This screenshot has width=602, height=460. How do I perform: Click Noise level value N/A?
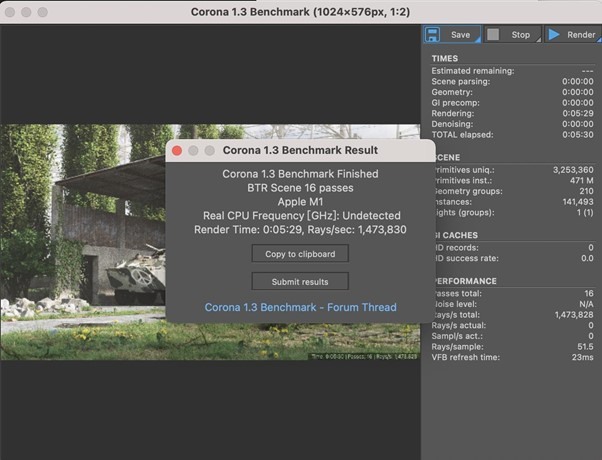tap(586, 304)
